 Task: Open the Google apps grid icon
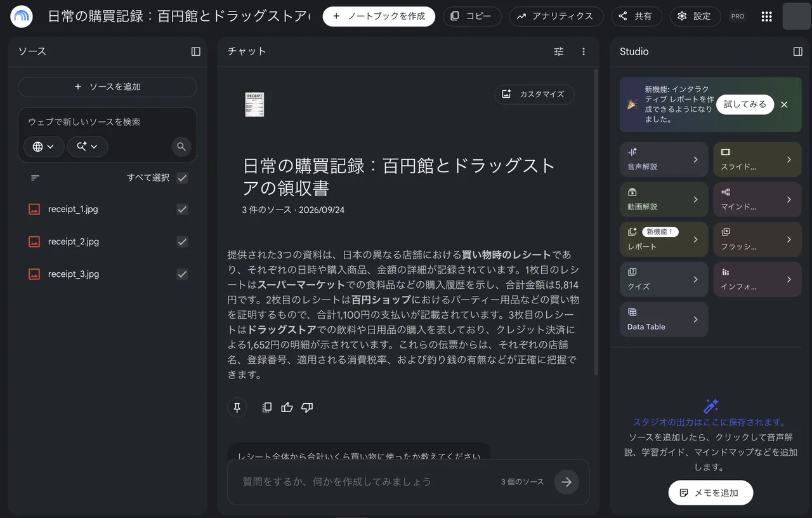tap(766, 17)
